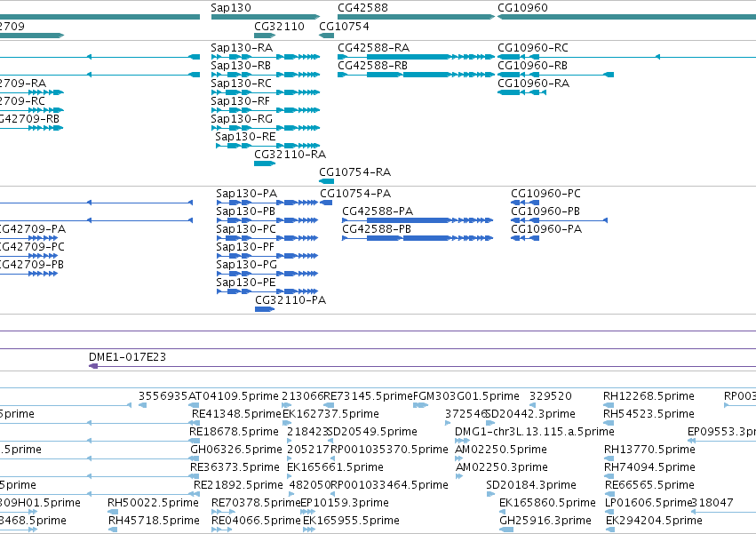
Task: Select the CG10754-PA protein label
Action: 356,194
